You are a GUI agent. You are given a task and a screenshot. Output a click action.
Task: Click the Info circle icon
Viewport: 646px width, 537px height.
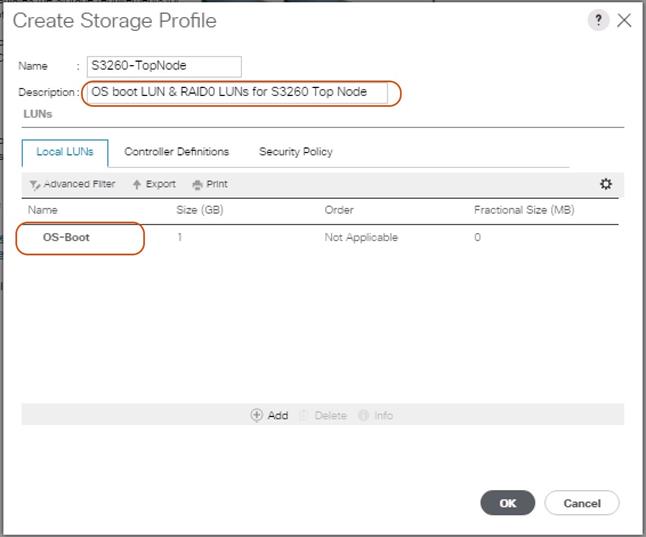click(x=363, y=416)
